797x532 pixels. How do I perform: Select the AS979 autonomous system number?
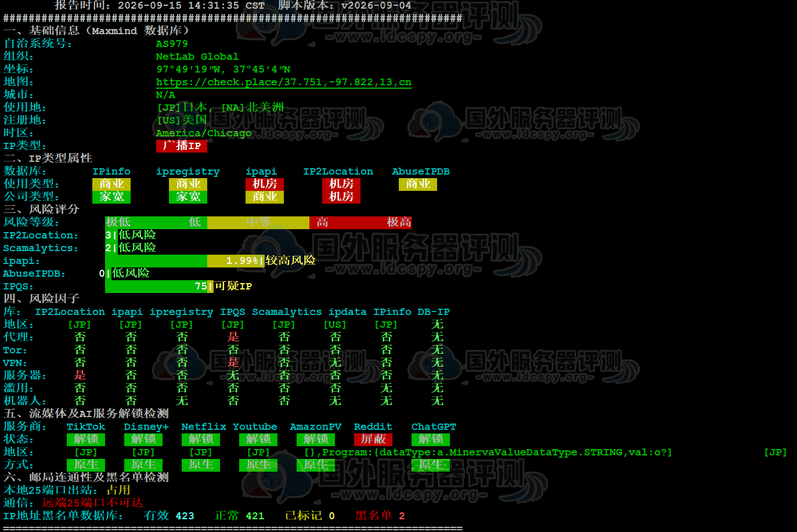[172, 44]
